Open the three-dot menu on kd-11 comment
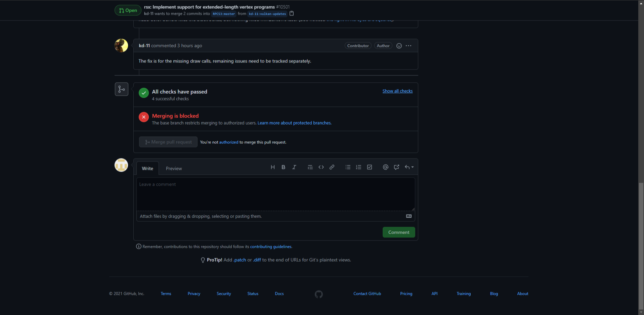 409,46
